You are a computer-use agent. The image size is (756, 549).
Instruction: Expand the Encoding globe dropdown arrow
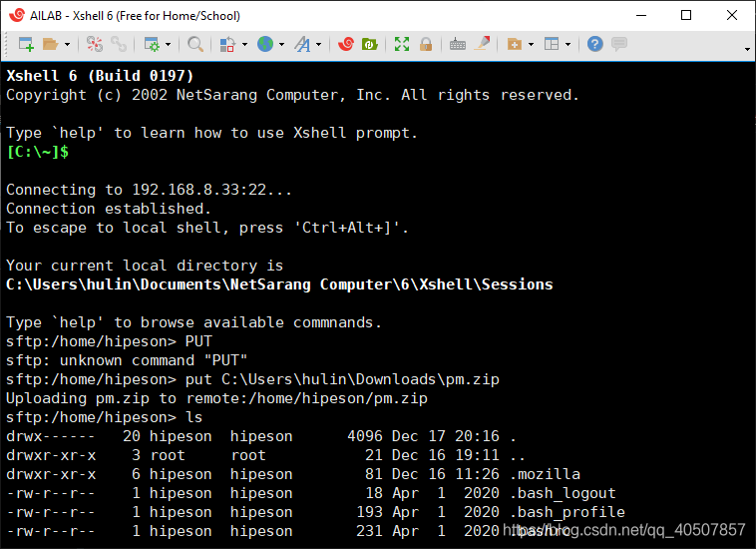(281, 44)
